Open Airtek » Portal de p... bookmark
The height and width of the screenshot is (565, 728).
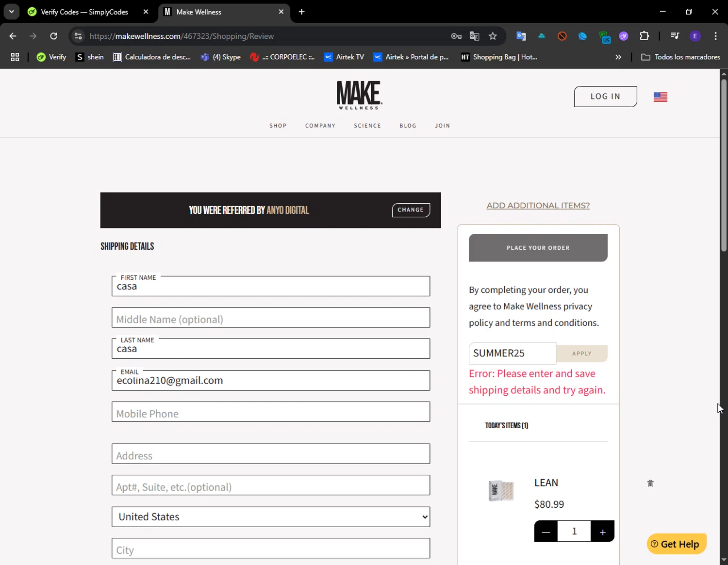click(x=411, y=57)
